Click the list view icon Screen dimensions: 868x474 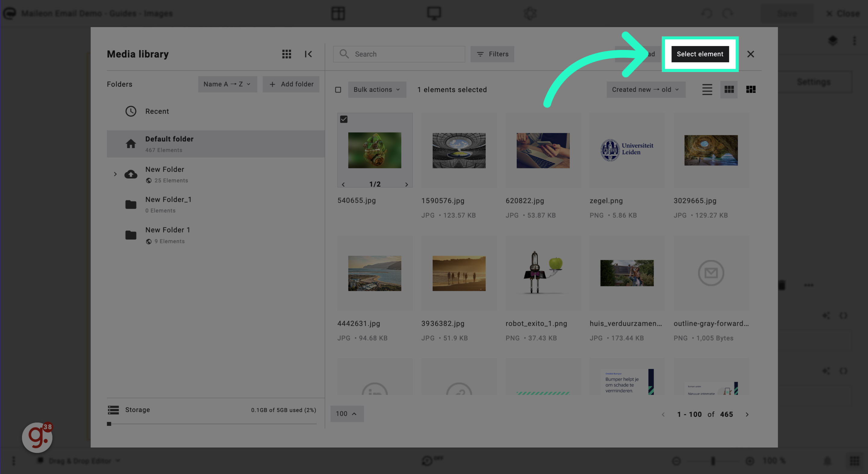707,89
